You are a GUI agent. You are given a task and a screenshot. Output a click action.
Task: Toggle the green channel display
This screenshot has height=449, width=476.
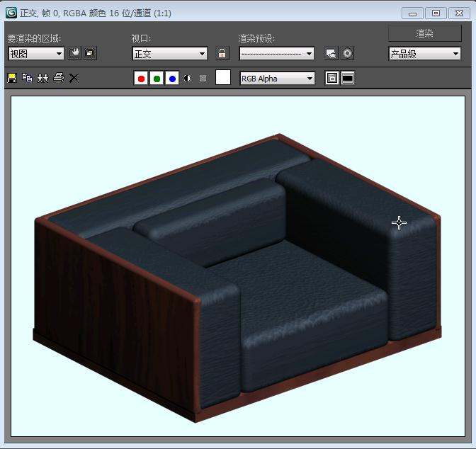pos(157,79)
